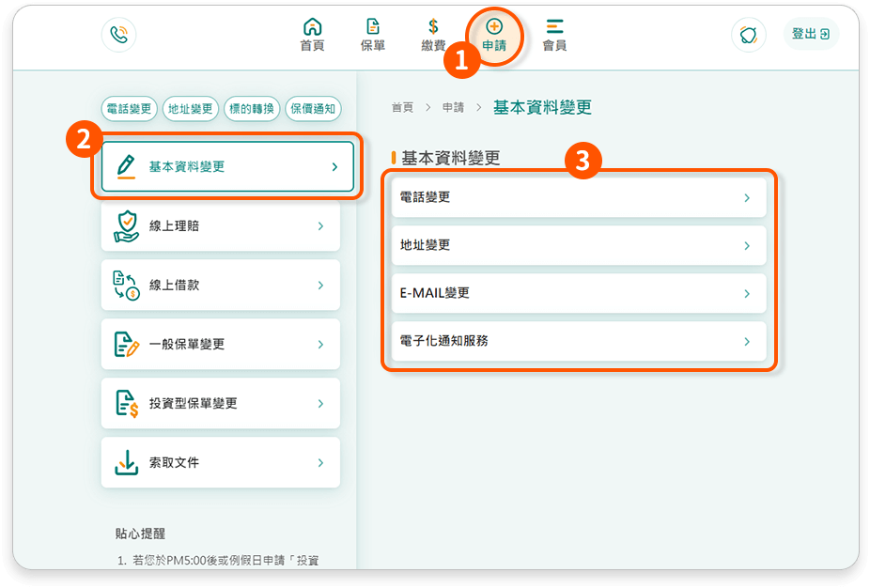The image size is (870, 588).
Task: Expand 地址變更 row chevron
Action: pyautogui.click(x=747, y=246)
